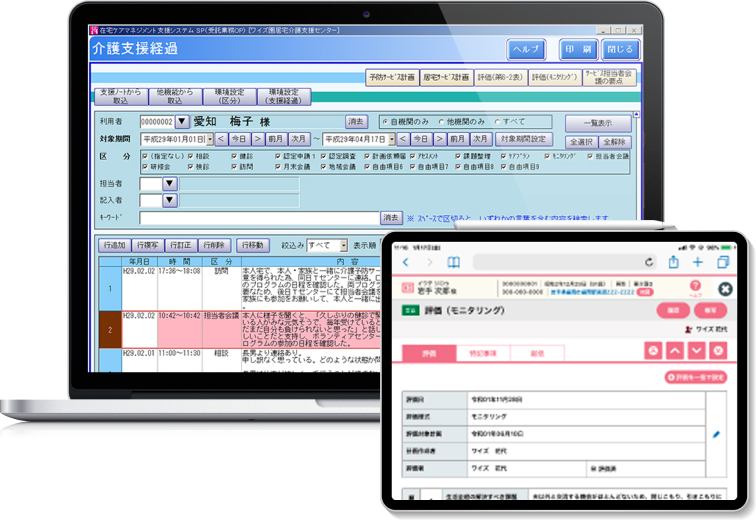
Task: Open the red question mark help icon
Action: (x=695, y=285)
